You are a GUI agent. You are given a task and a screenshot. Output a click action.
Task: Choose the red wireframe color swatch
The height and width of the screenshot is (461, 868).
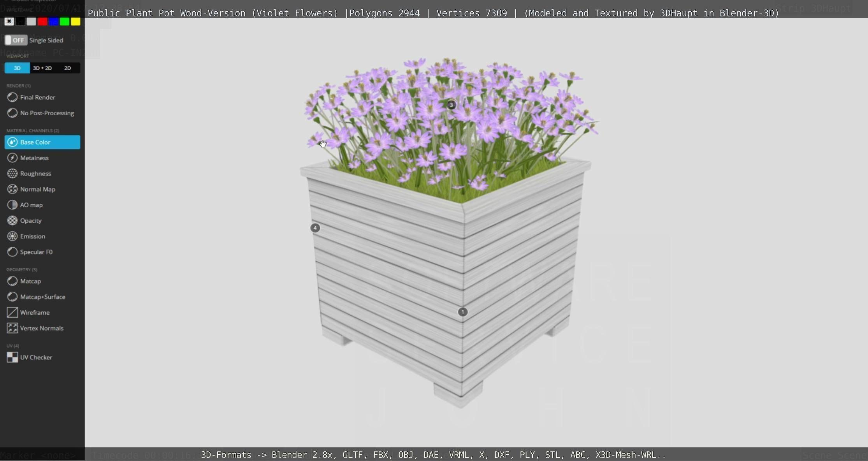tap(42, 21)
